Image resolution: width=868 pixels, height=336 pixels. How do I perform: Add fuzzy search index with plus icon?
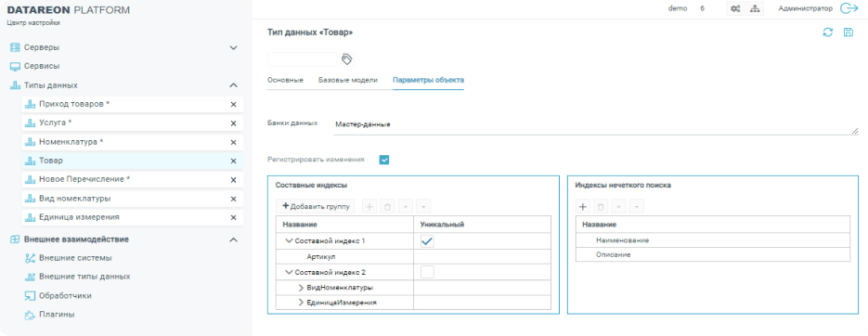(x=582, y=207)
